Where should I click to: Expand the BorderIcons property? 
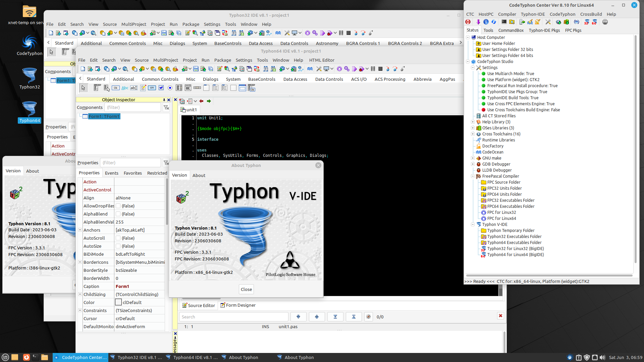80,262
